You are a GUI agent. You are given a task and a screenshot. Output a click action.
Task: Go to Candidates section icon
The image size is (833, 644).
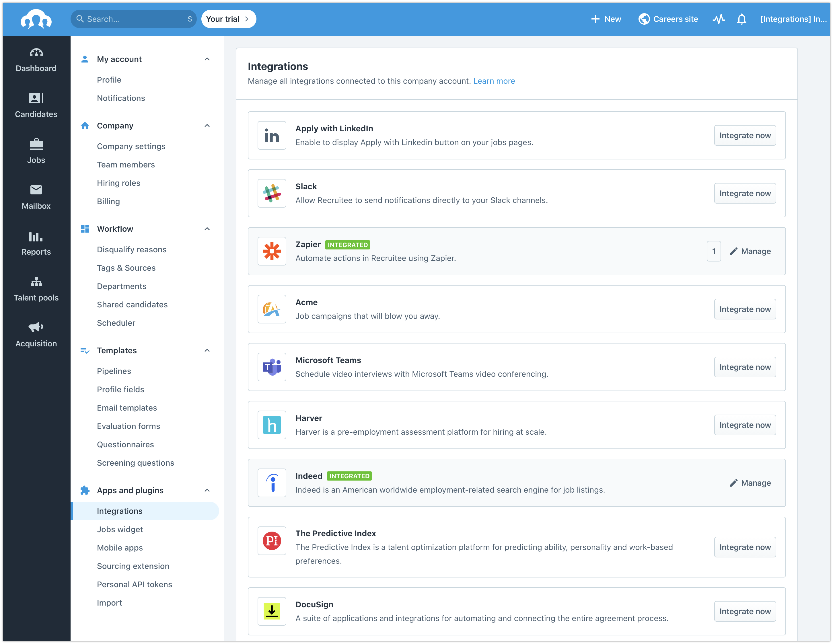36,98
